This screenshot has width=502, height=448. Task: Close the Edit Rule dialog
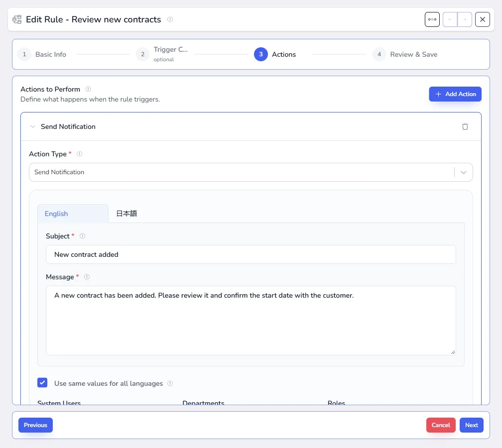tap(482, 19)
